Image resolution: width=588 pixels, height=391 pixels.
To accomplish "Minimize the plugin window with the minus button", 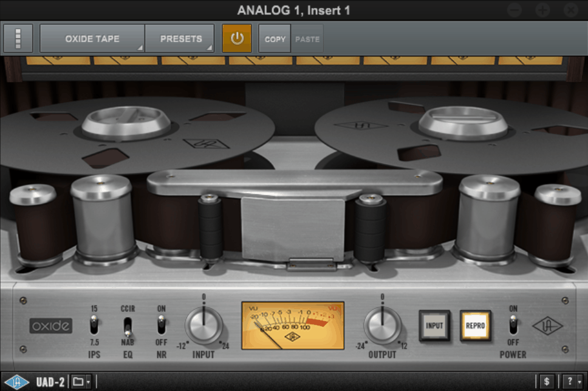I will tap(514, 10).
